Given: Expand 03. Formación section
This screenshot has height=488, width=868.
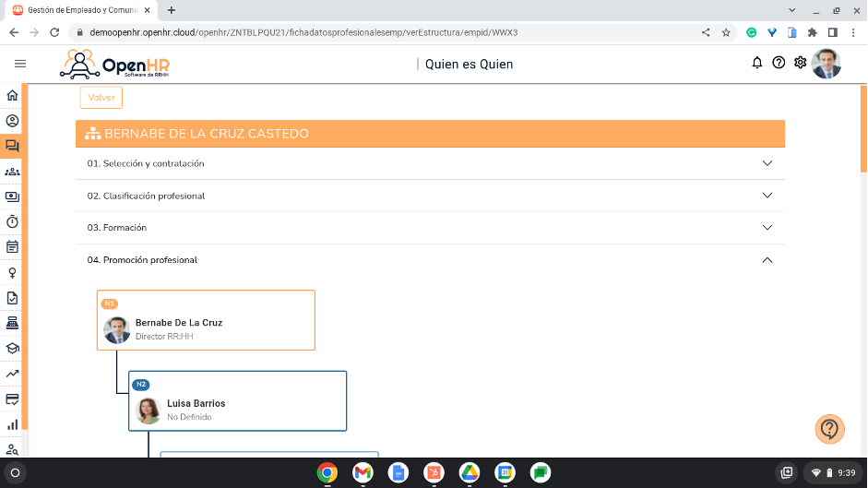Looking at the screenshot, I should click(430, 228).
